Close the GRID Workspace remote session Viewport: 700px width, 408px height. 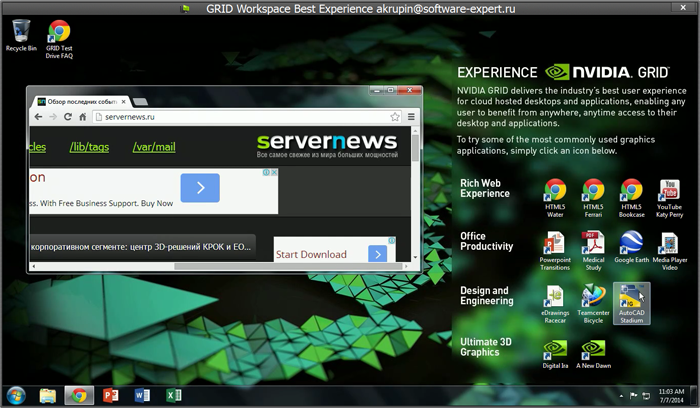coord(683,7)
